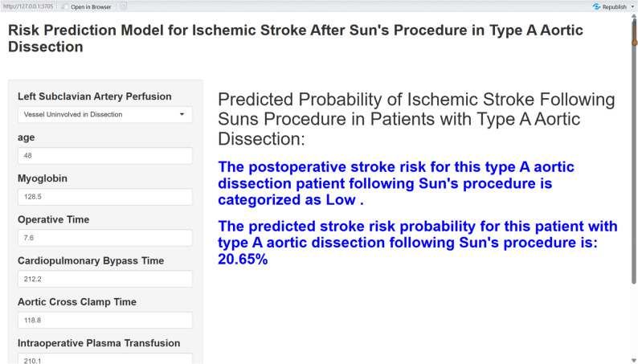Click the vertical scrollbar thumb

click(x=634, y=151)
